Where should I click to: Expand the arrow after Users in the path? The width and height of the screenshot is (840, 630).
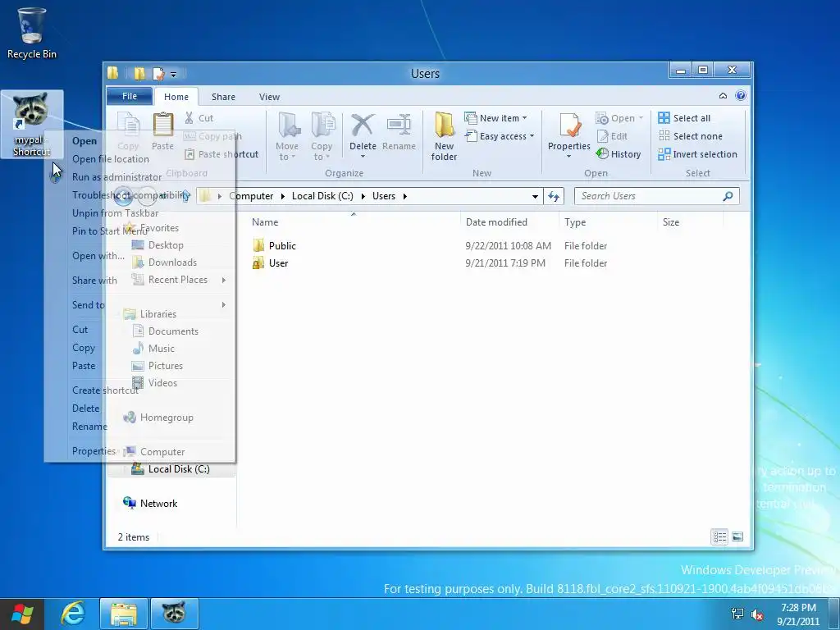(405, 196)
